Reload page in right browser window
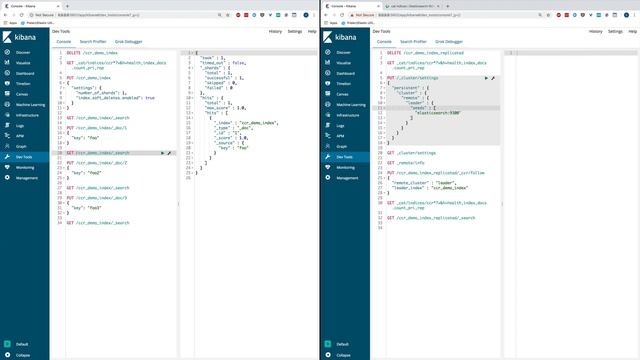Screen dimensions: 640x360 click(x=342, y=15)
